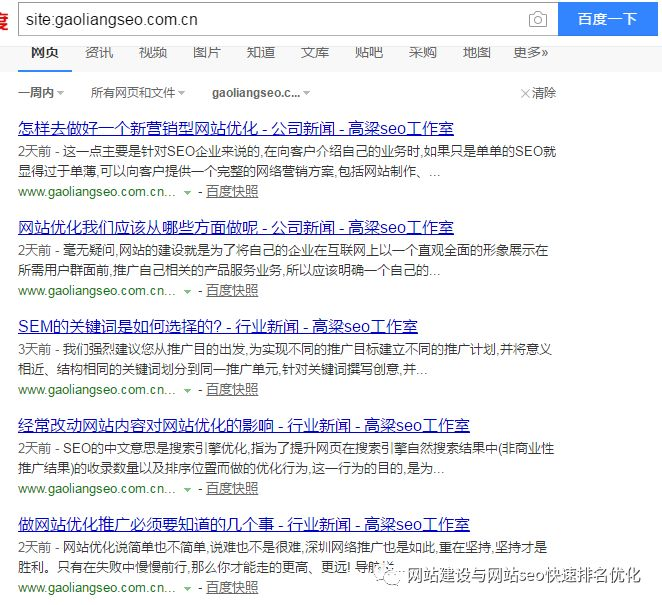The height and width of the screenshot is (605, 662).
Task: Expand URL arrow under 经常改动网站内容 result
Action: coord(187,490)
